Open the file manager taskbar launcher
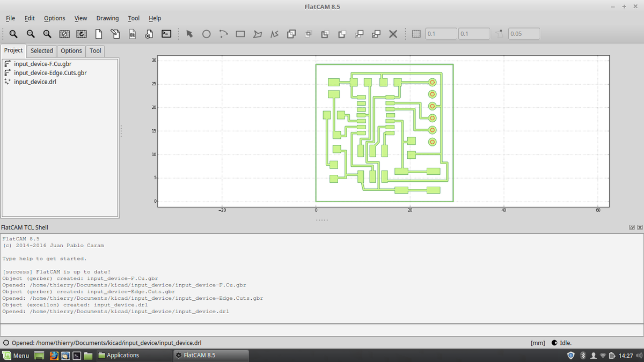The image size is (644, 362). 88,356
